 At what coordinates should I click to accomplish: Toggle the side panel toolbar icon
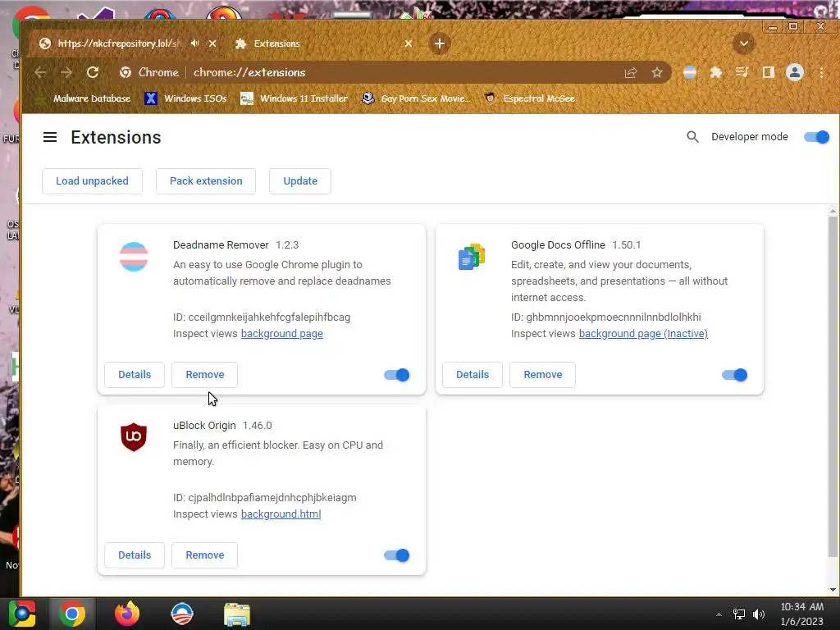tap(768, 72)
